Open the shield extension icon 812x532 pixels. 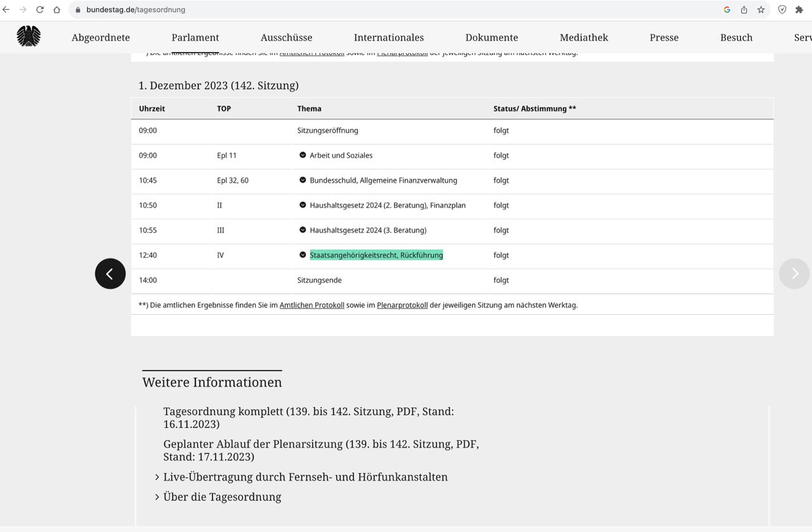(x=782, y=10)
